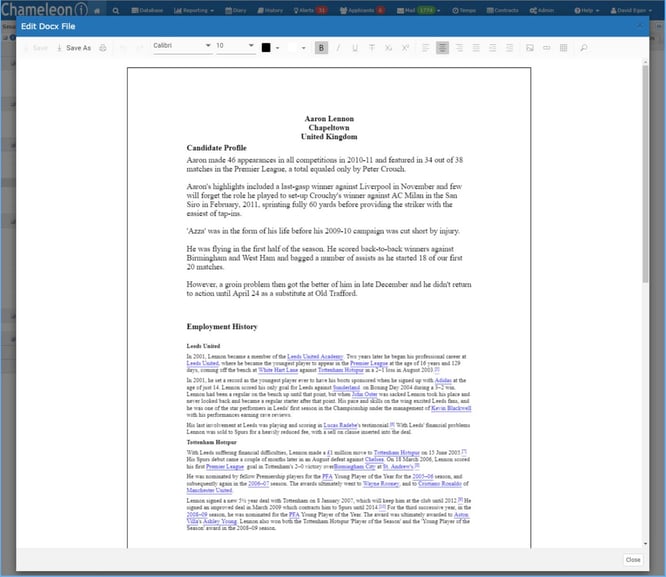Viewport: 666px width, 577px height.
Task: Click the Sunderland link
Action: 346,387
